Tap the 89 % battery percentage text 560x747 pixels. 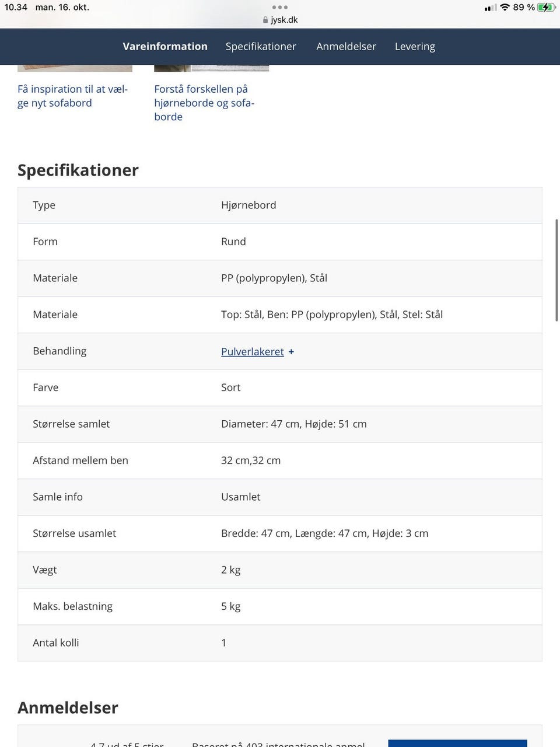pos(523,7)
